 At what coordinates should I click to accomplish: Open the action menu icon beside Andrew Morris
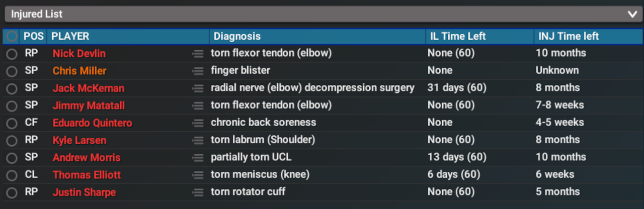pos(198,158)
